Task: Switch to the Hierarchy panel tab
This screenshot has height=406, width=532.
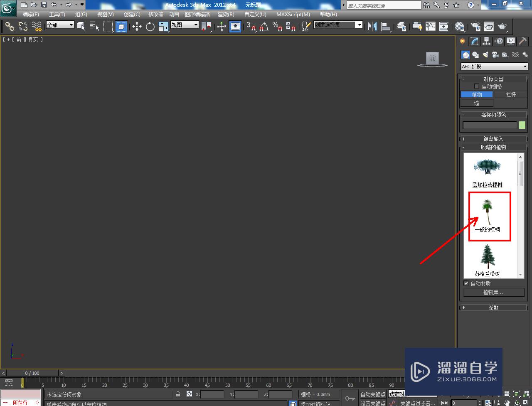Action: pyautogui.click(x=487, y=41)
